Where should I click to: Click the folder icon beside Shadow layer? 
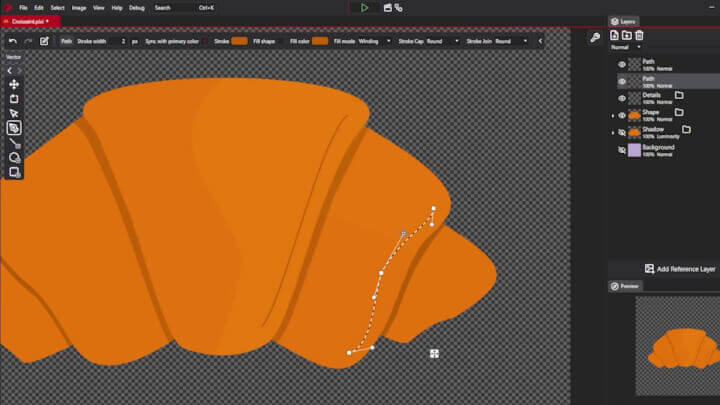(686, 129)
